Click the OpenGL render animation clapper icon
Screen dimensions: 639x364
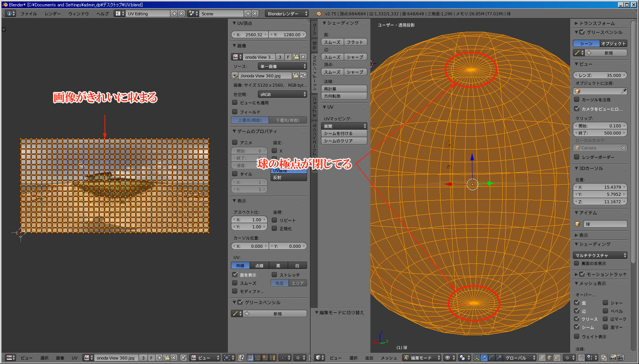[x=620, y=358]
